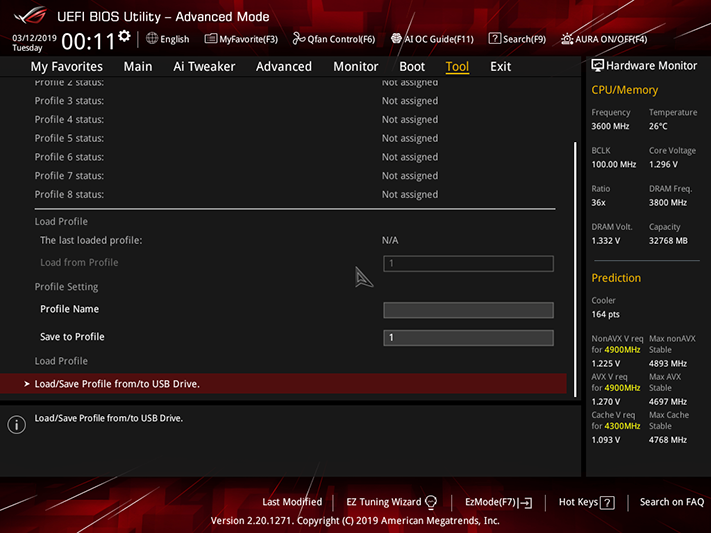Click the Save to Profile label
The width and height of the screenshot is (711, 533).
(72, 337)
